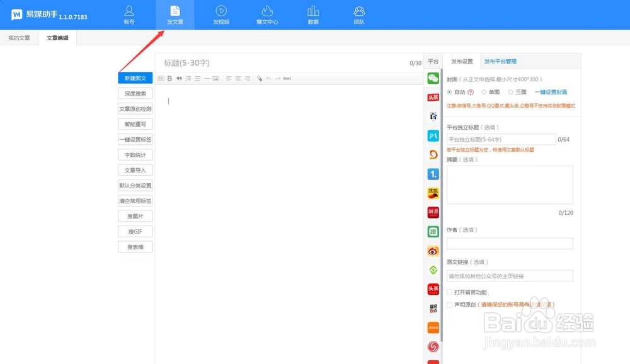Image resolution: width=630 pixels, height=364 pixels.
Task: Undo the last edit with the arrow icon
Action: coord(270,78)
